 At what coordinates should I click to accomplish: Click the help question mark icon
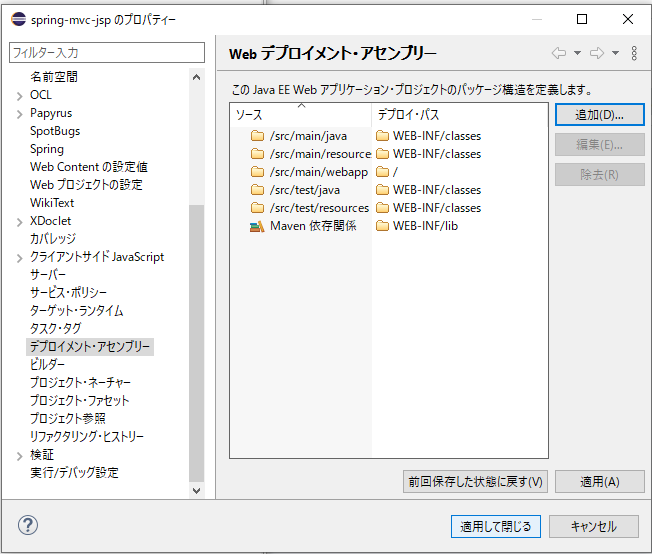coord(28,525)
